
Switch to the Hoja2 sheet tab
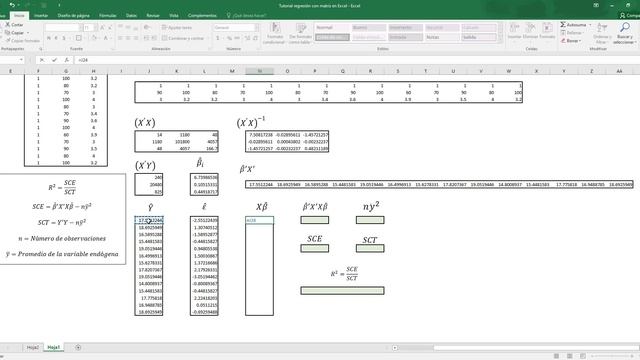click(33, 347)
